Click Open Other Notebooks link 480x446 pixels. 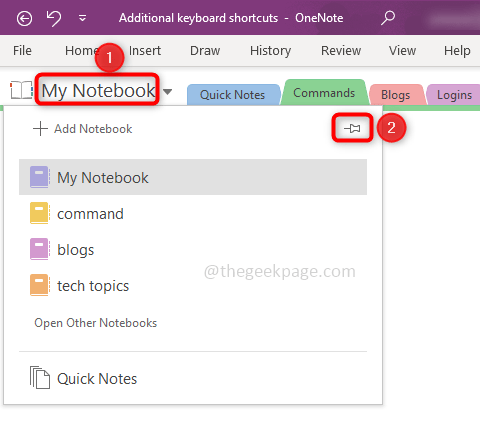point(96,323)
